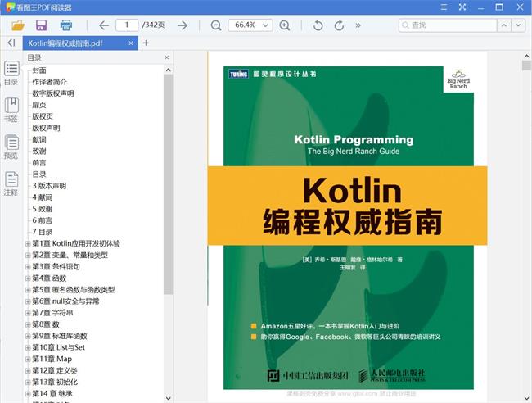Open the 预览 thumbnails sidebar icon
The height and width of the screenshot is (403, 532).
pos(11,147)
